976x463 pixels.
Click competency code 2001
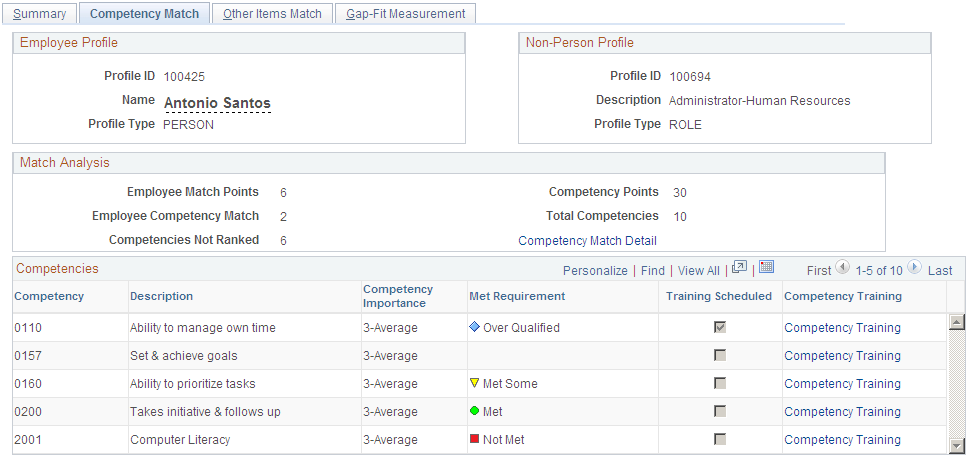click(28, 439)
